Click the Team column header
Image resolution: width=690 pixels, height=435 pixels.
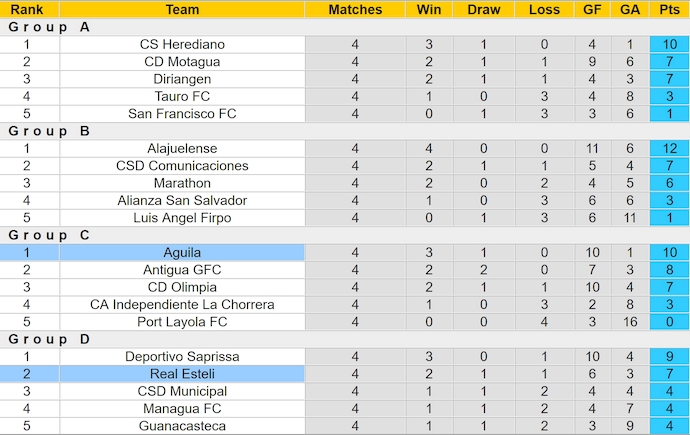tap(182, 9)
